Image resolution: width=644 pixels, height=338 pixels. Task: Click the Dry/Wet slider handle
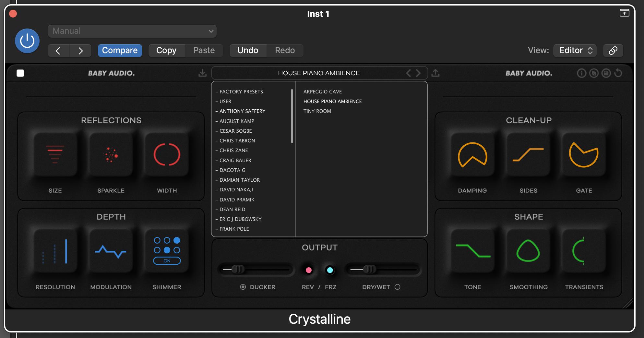tap(369, 269)
